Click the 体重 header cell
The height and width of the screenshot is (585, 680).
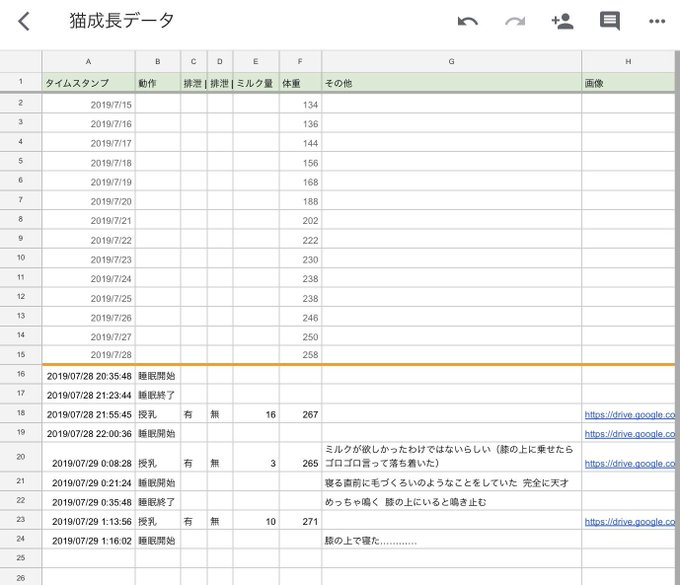point(300,83)
